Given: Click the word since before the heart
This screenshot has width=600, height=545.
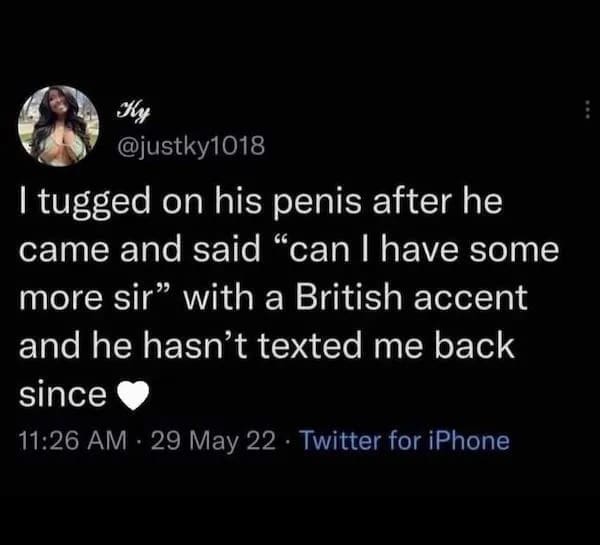Looking at the screenshot, I should point(63,394).
